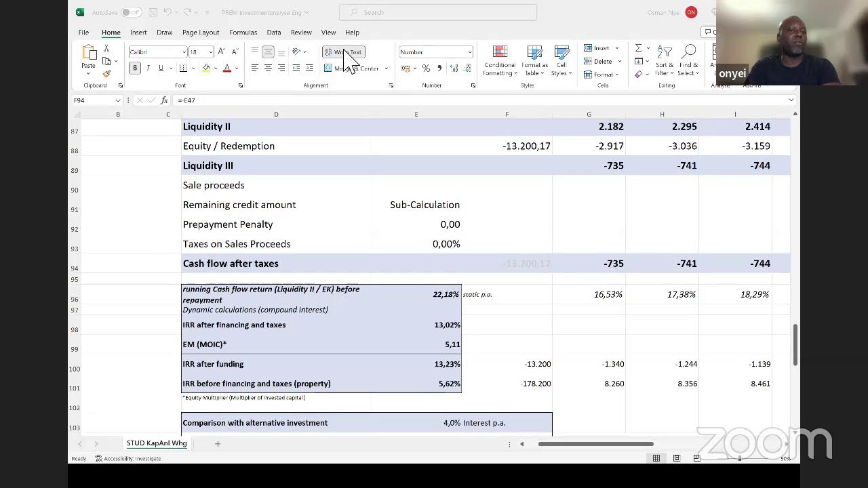Click the Paste clipboard icon
Image resolution: width=868 pixels, height=488 pixels.
[89, 54]
